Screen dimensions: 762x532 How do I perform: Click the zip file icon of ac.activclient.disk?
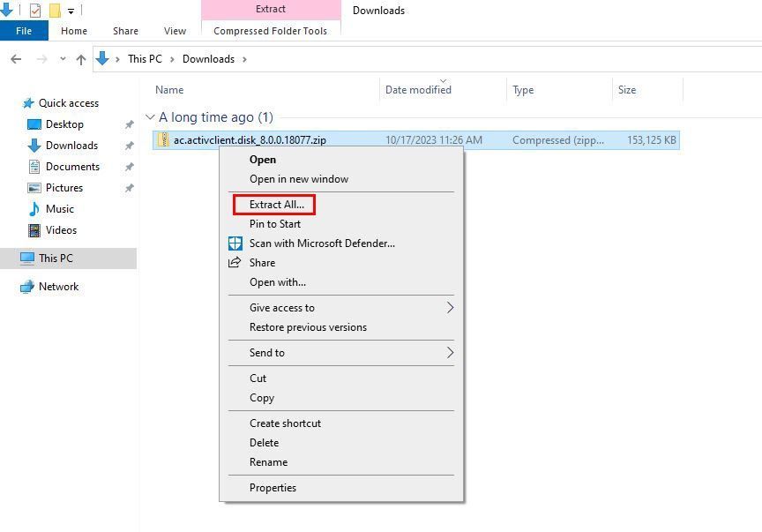point(164,140)
